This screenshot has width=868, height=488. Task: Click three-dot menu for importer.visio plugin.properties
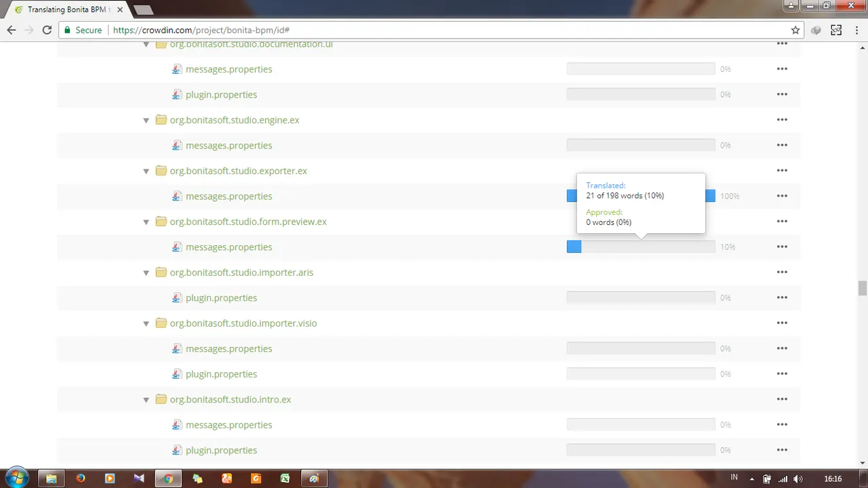[x=782, y=374]
